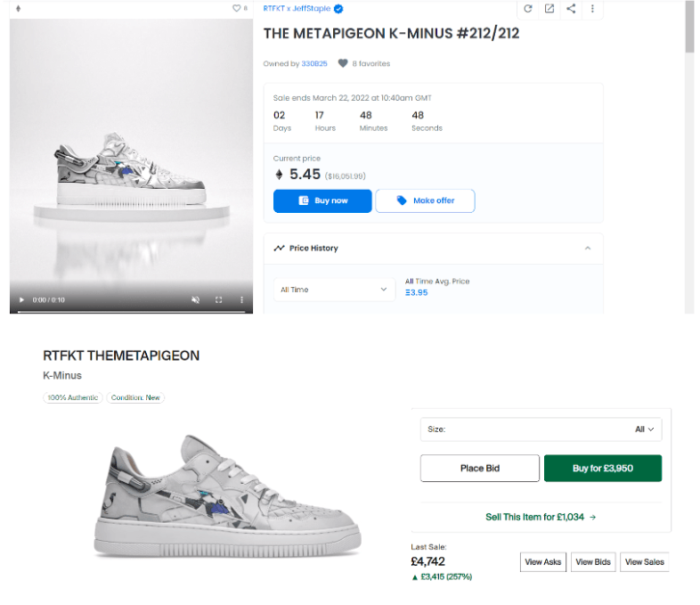This screenshot has height=605, width=700.
Task: Enter fullscreen for the video
Action: (218, 300)
